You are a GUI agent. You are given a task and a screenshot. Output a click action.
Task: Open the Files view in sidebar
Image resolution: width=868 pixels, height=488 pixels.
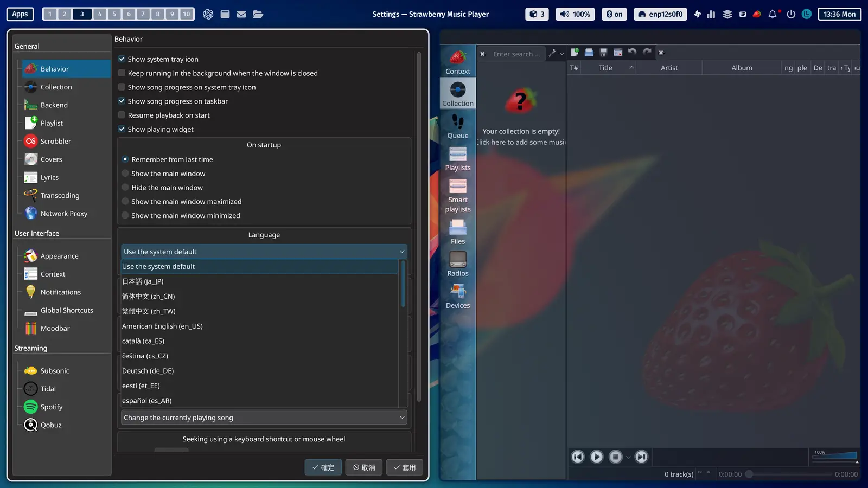458,232
